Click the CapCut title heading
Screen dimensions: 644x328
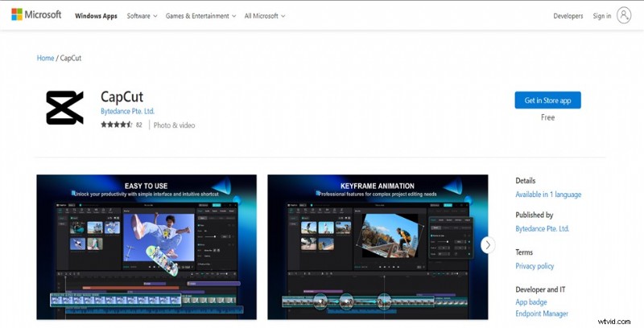[122, 96]
